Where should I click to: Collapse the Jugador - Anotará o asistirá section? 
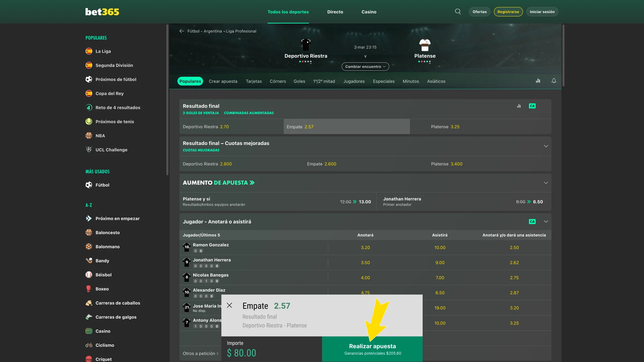click(546, 221)
